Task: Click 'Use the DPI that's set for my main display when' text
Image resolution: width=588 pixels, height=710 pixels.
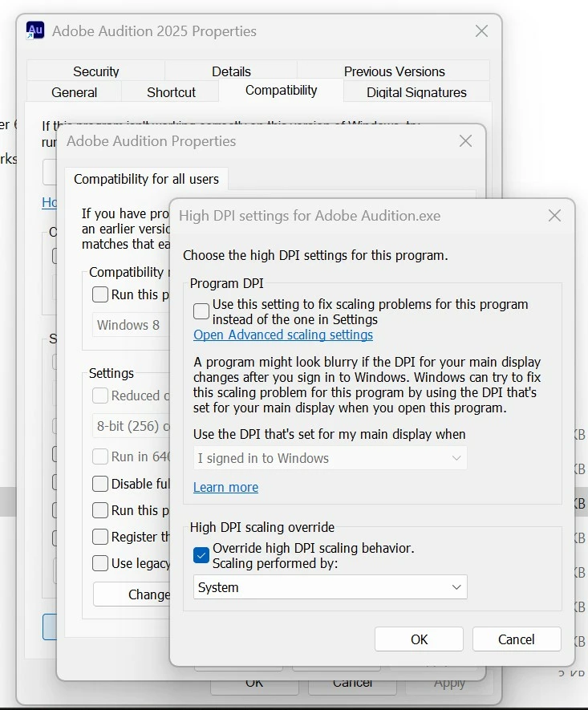Action: 330,434
